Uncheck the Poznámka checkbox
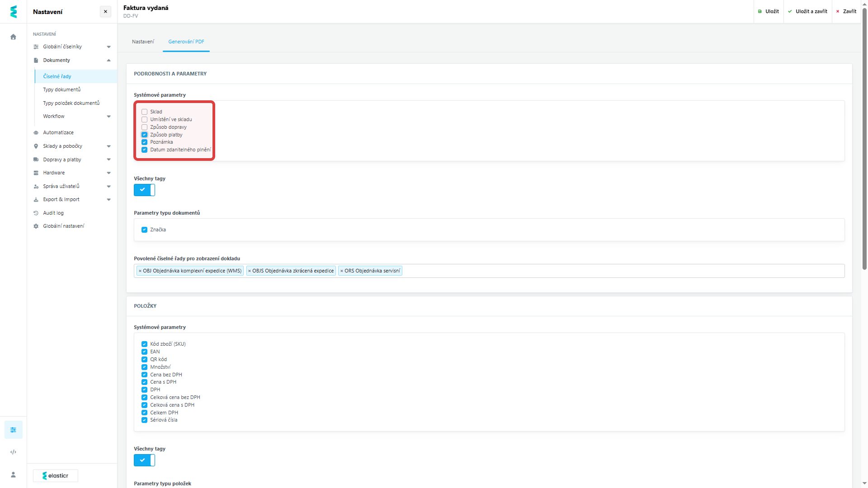The width and height of the screenshot is (868, 488). (144, 142)
